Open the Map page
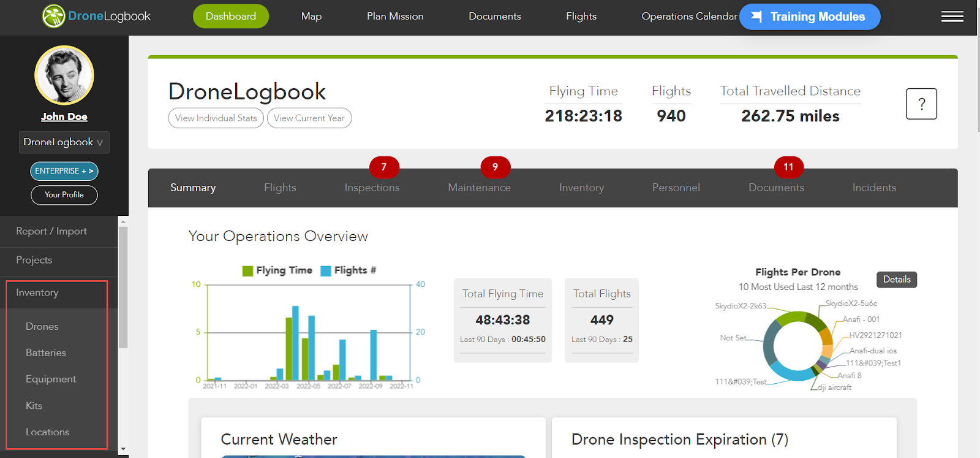 click(311, 17)
